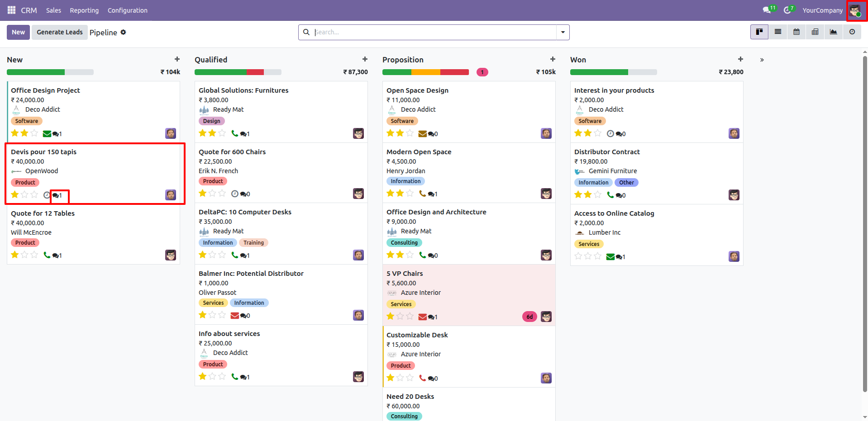Open phone activity on Modern Open Space
This screenshot has width=868, height=421.
(x=422, y=194)
